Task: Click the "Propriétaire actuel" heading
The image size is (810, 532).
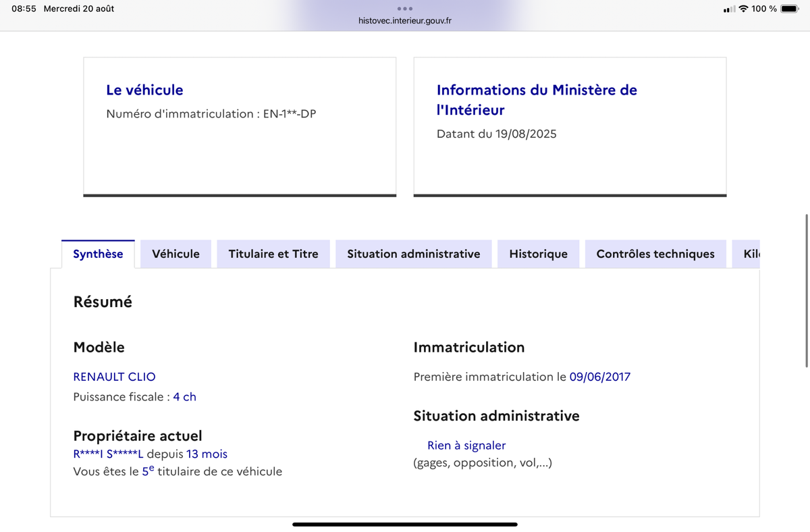Action: pyautogui.click(x=138, y=436)
